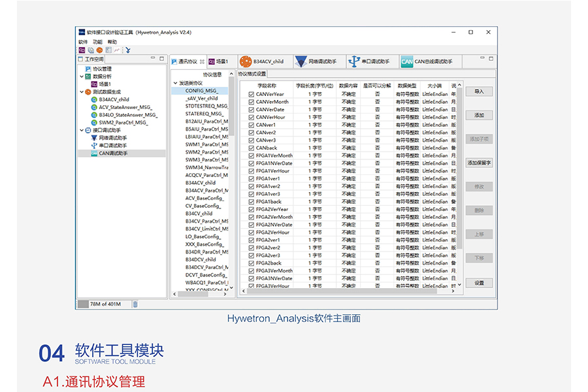
Task: Click the stacked copy pages toolbar icon
Action: tap(91, 50)
